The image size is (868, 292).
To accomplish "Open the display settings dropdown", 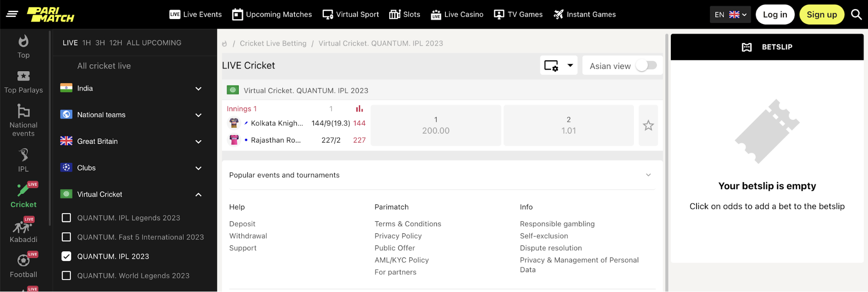I will click(558, 66).
